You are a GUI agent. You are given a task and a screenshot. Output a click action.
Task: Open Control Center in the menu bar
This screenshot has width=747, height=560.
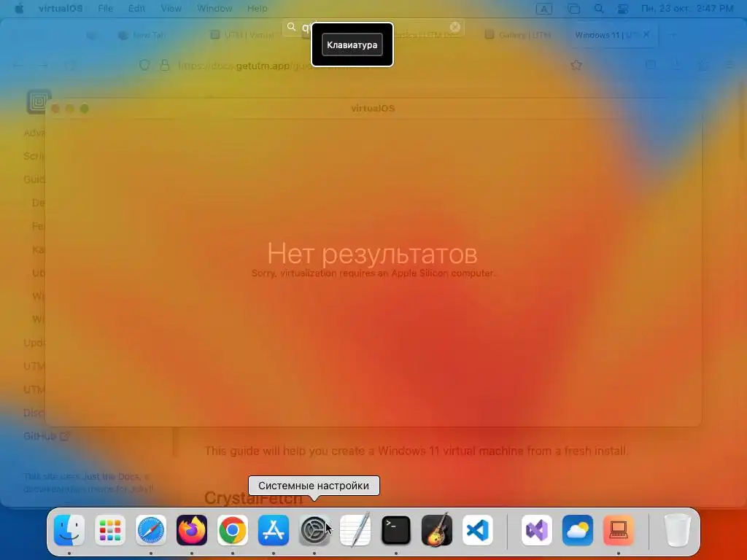tap(622, 9)
